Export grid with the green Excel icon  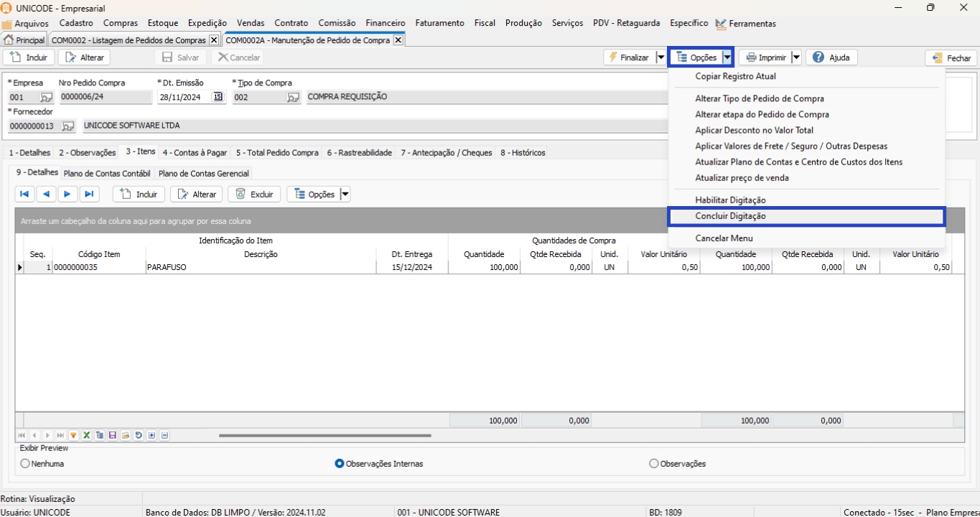click(x=86, y=435)
